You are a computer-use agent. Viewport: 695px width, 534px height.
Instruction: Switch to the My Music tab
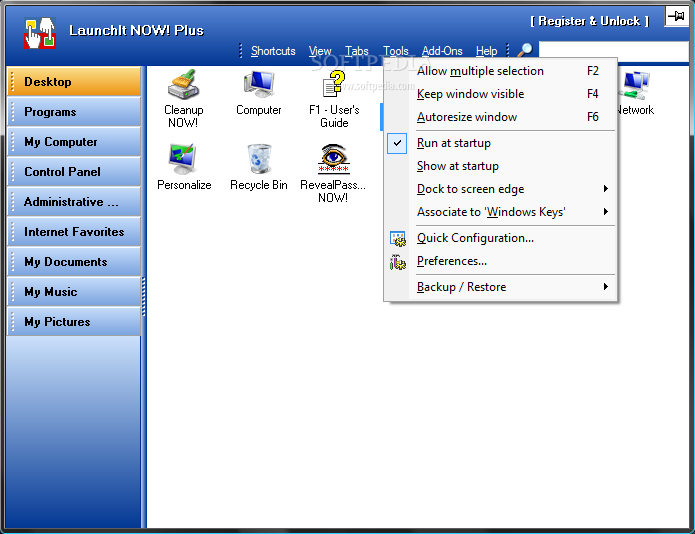click(x=74, y=292)
